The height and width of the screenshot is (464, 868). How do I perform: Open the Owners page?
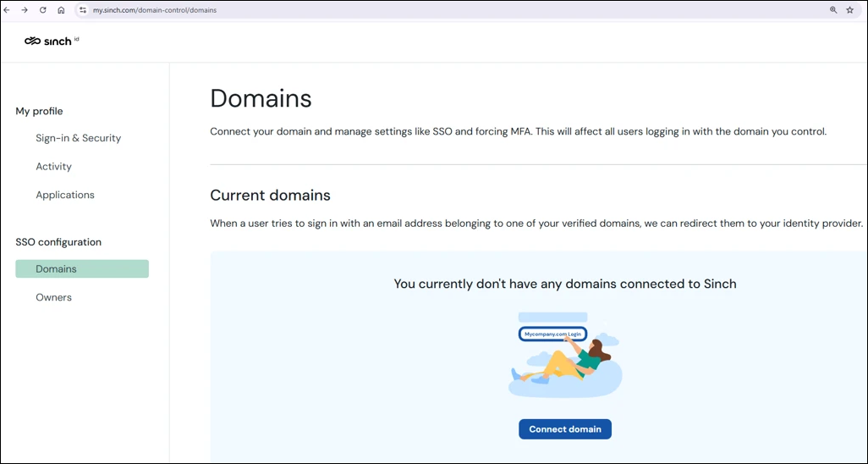pyautogui.click(x=53, y=298)
